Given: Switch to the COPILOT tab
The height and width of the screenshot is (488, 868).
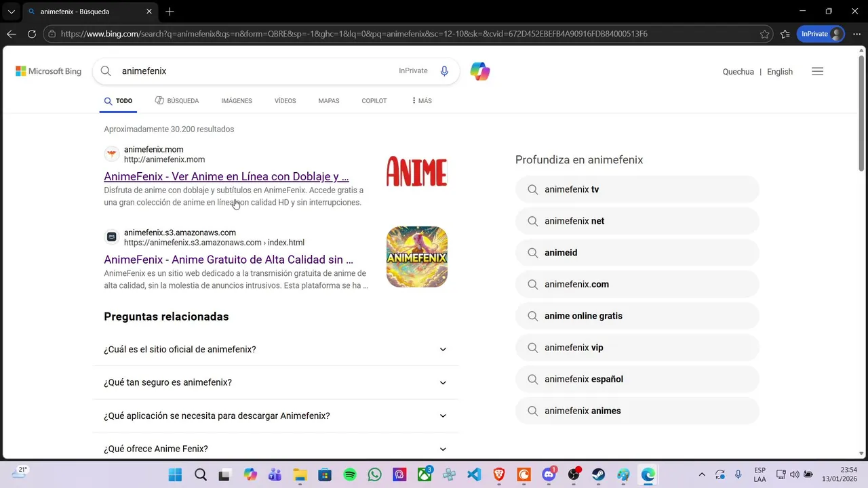Looking at the screenshot, I should tap(374, 101).
